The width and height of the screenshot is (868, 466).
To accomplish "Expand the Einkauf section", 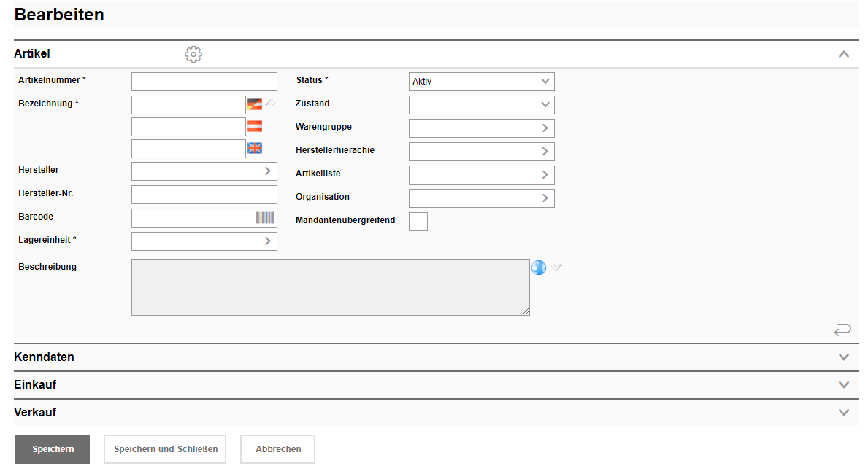I will (x=844, y=385).
